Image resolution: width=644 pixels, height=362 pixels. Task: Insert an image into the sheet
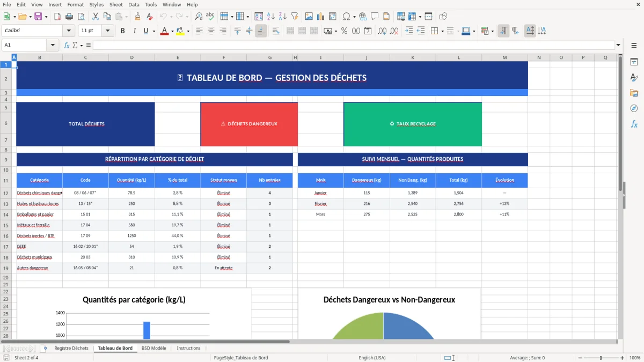pos(309,16)
